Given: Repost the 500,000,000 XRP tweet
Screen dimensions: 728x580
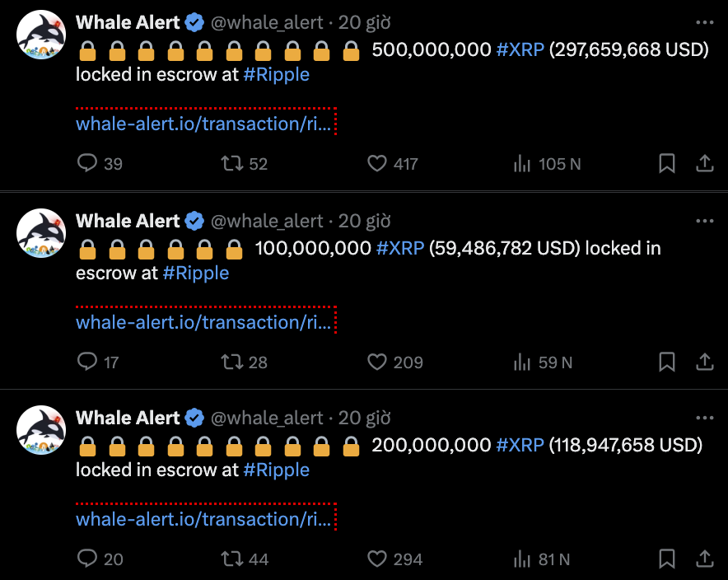Looking at the screenshot, I should tap(232, 163).
